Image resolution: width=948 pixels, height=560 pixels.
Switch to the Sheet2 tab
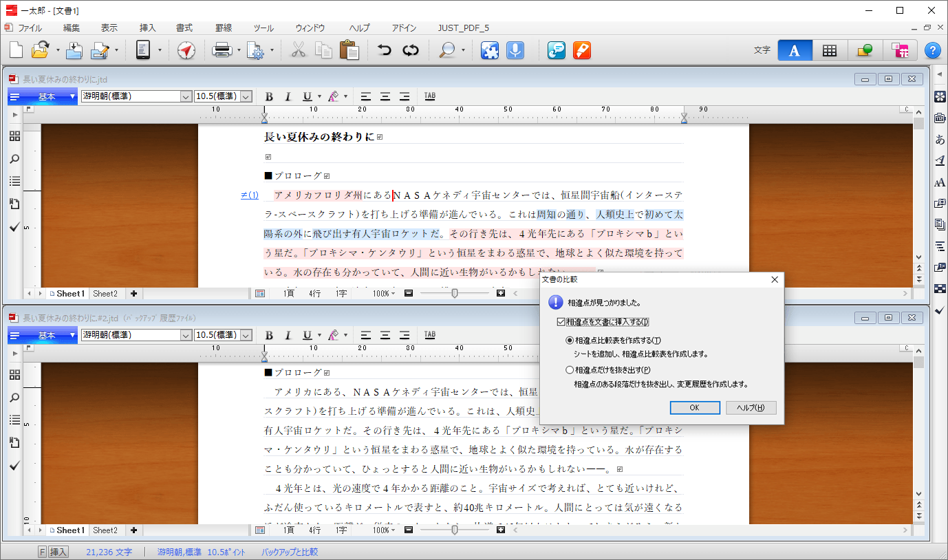pyautogui.click(x=105, y=293)
